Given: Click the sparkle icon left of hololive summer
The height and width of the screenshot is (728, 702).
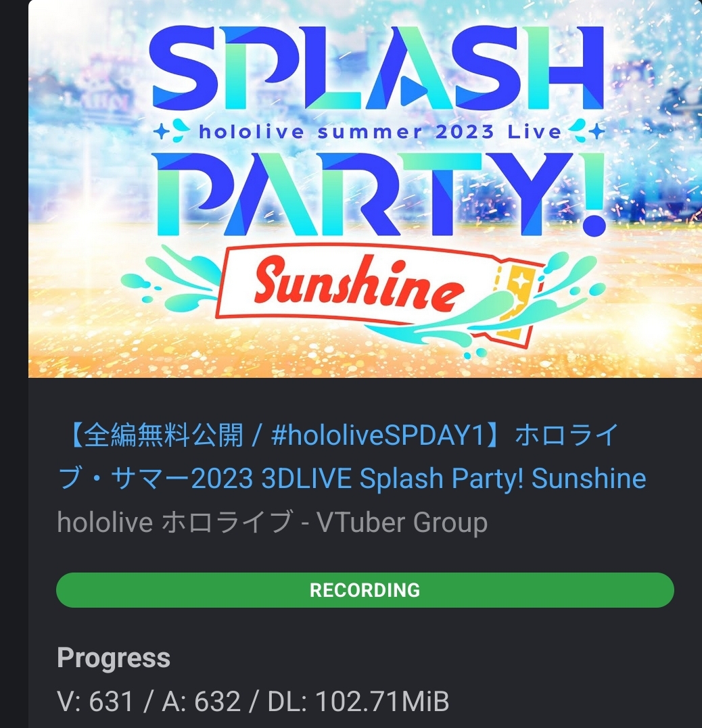Looking at the screenshot, I should (162, 132).
